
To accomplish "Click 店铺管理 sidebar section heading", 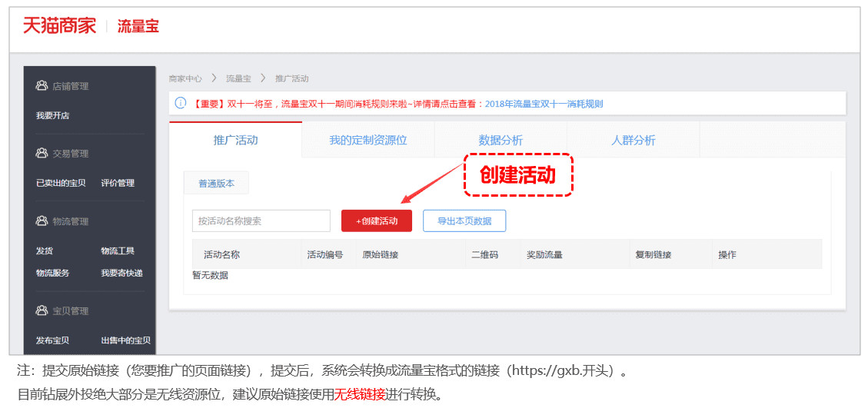I will click(70, 86).
